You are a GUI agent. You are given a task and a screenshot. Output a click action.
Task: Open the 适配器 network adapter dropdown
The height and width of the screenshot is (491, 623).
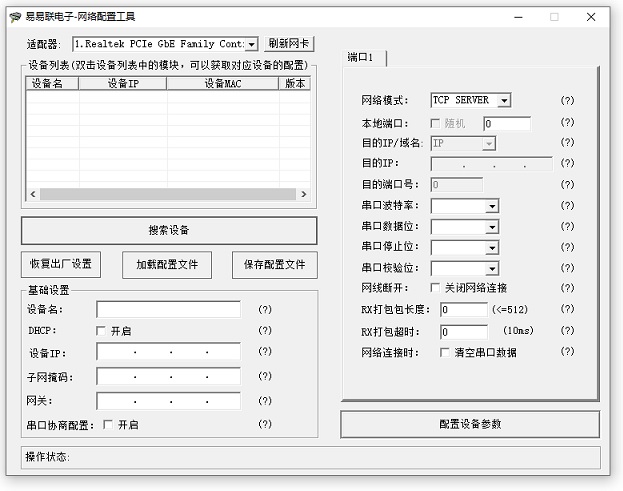point(251,44)
